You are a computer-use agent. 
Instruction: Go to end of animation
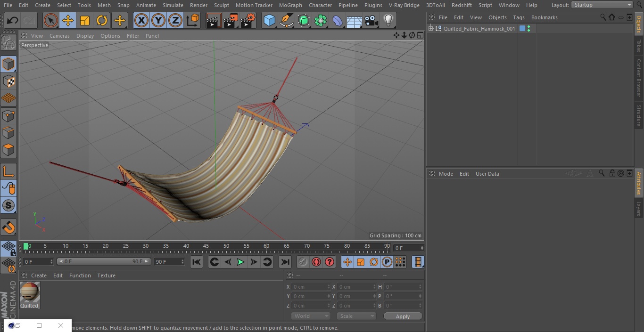pos(285,262)
